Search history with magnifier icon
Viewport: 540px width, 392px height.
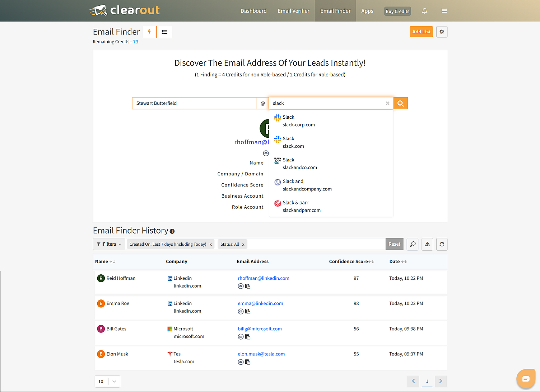coord(413,244)
